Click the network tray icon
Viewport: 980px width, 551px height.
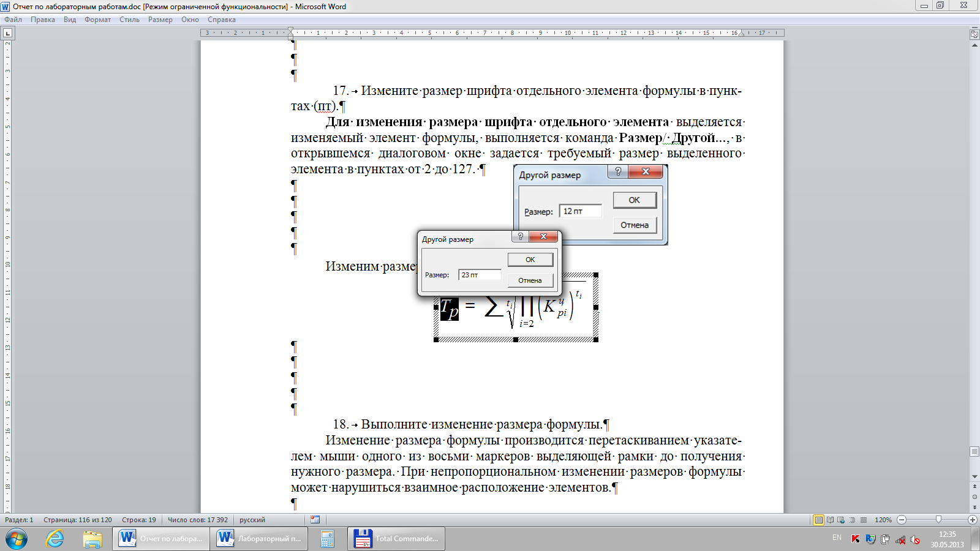pos(900,539)
